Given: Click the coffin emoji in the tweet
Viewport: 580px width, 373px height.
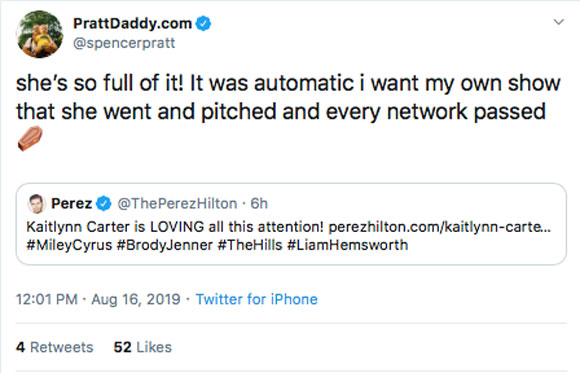Looking at the screenshot, I should click(x=30, y=138).
